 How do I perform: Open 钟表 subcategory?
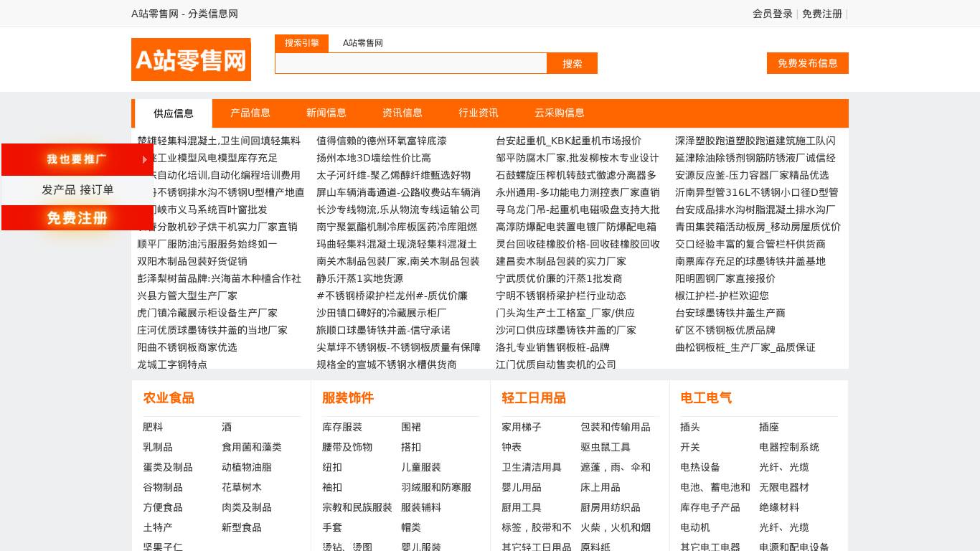pos(512,447)
